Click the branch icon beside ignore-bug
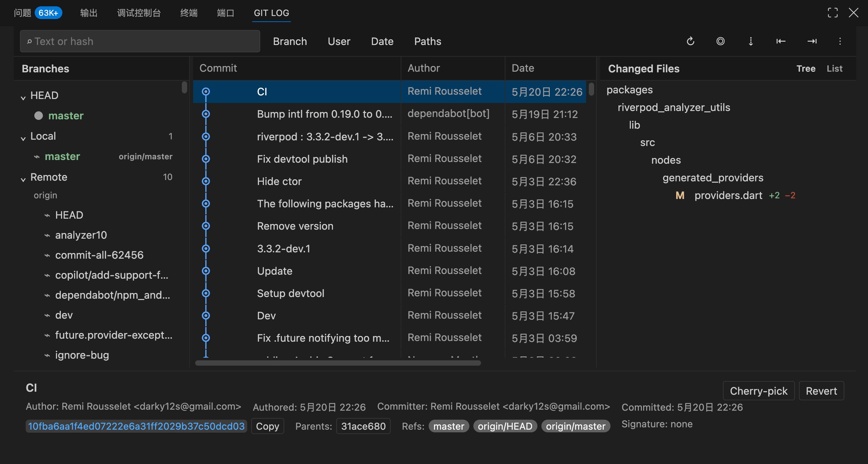868x464 pixels. click(47, 355)
